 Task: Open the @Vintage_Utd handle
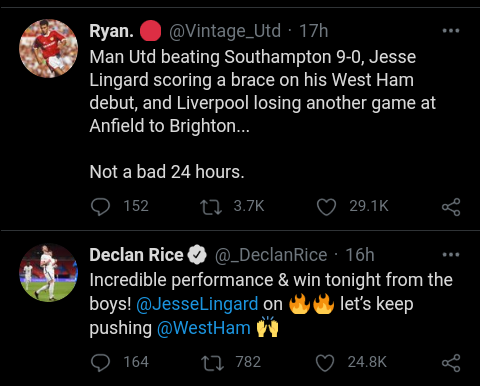(225, 31)
